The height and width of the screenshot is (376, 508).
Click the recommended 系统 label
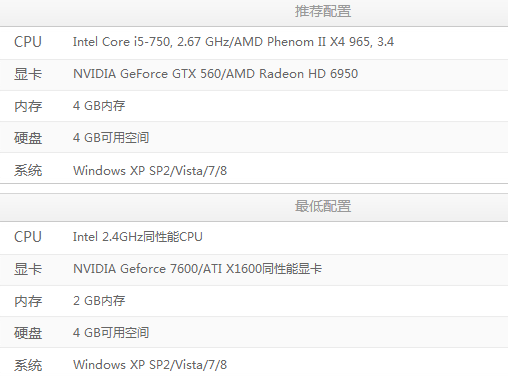(x=28, y=170)
